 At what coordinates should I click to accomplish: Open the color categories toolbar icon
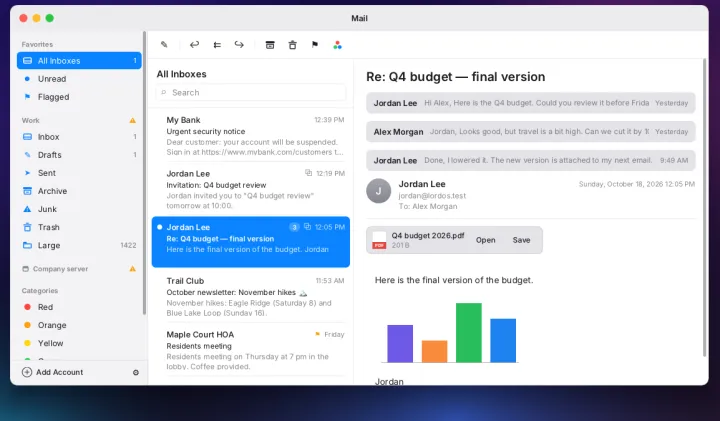pos(337,45)
